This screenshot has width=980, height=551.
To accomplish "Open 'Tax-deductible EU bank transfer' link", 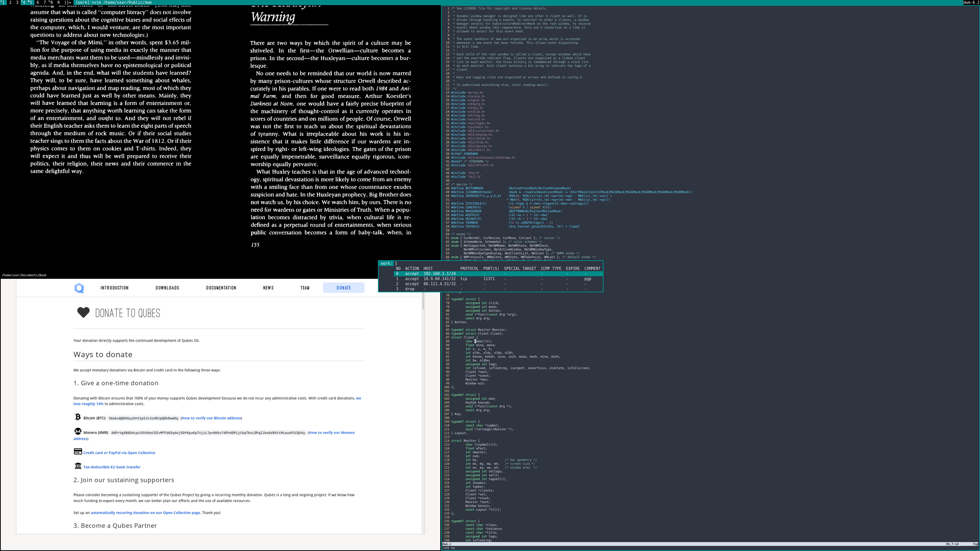I will pos(112,467).
